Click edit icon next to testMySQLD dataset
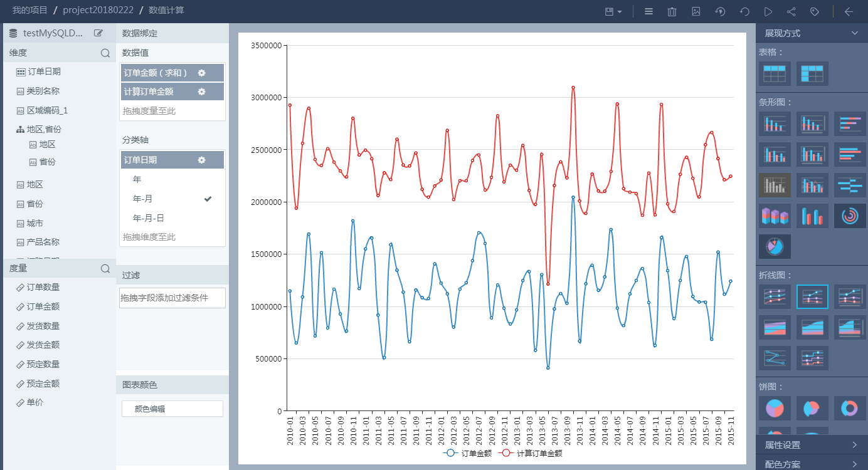The width and height of the screenshot is (868, 470). pyautogui.click(x=98, y=33)
